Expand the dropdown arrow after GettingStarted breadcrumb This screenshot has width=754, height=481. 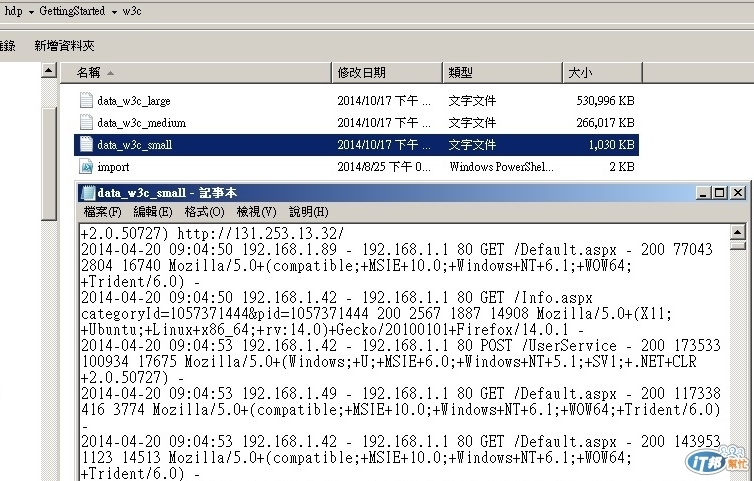point(114,12)
